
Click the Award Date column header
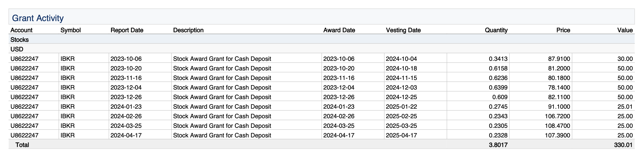[x=339, y=30]
